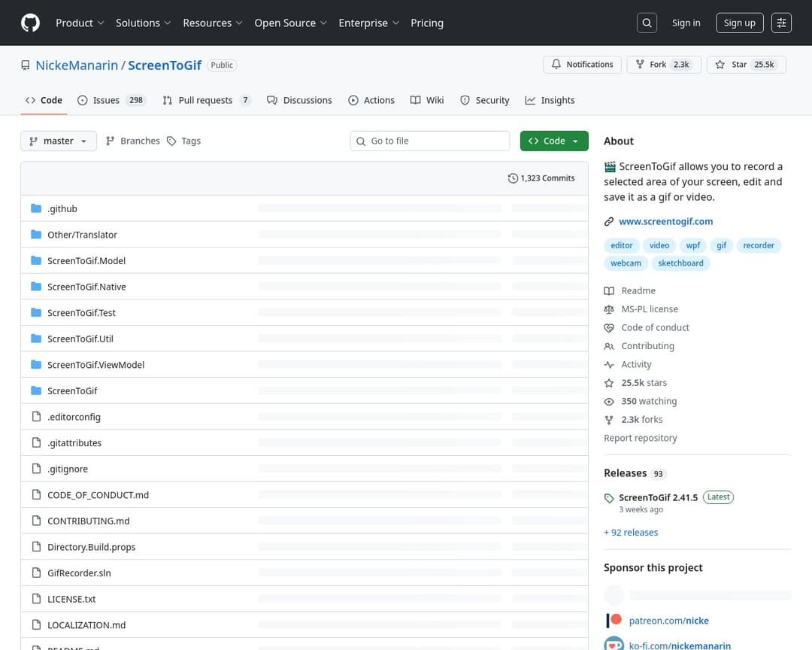Click the Sign up button
The image size is (812, 650).
click(739, 23)
